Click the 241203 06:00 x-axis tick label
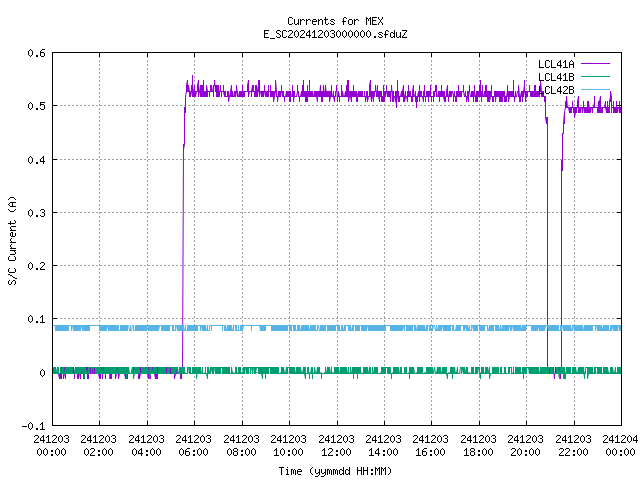Viewport: 640px width, 480px height. 193,446
